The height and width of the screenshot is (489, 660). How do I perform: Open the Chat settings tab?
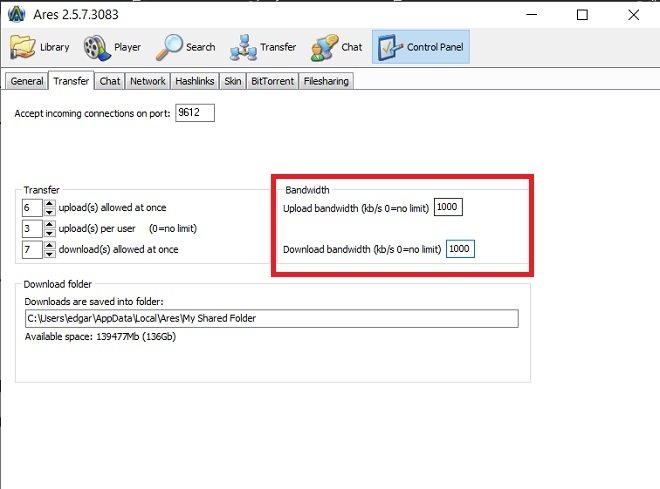coord(110,81)
